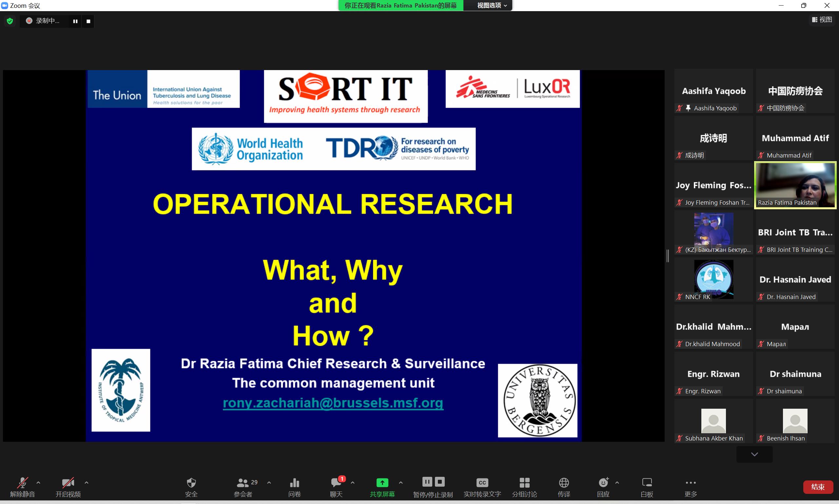
Task: Click the pause icon of 暂停/停止录制
Action: point(427,482)
